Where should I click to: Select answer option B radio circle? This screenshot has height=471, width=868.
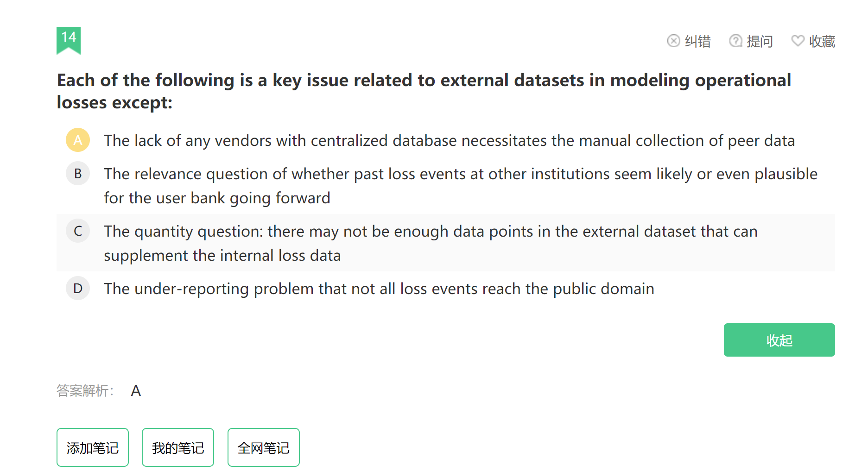(78, 173)
